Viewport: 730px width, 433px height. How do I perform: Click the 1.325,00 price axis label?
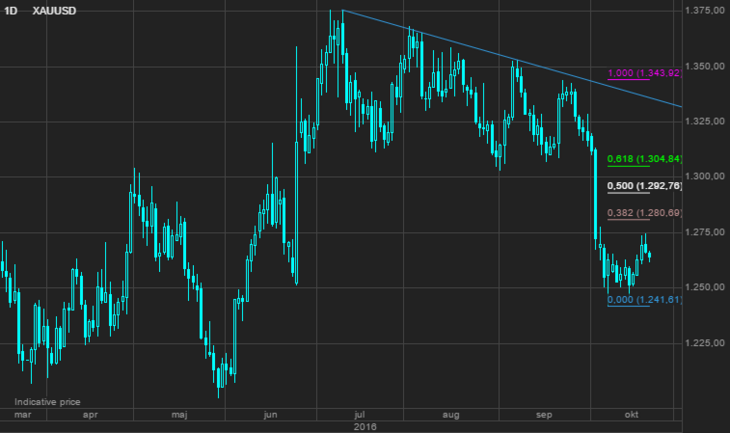[706, 122]
